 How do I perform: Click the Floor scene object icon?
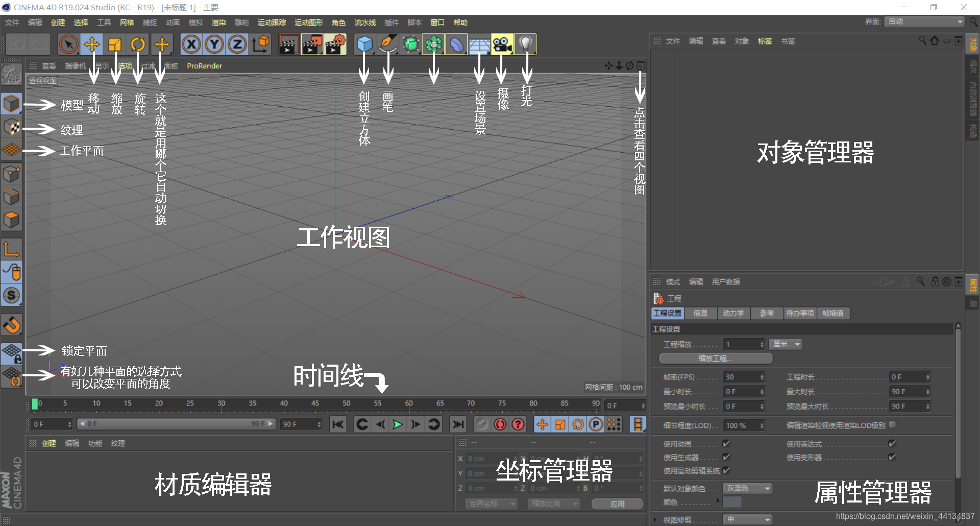[480, 44]
